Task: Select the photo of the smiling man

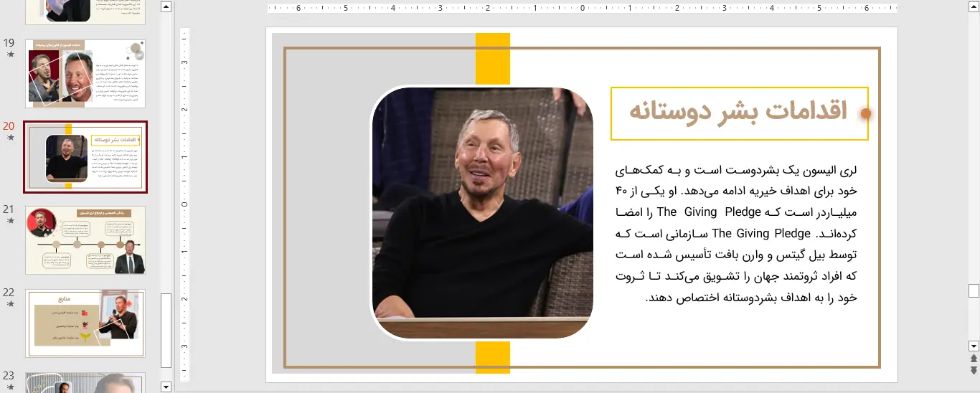Action: tap(482, 212)
